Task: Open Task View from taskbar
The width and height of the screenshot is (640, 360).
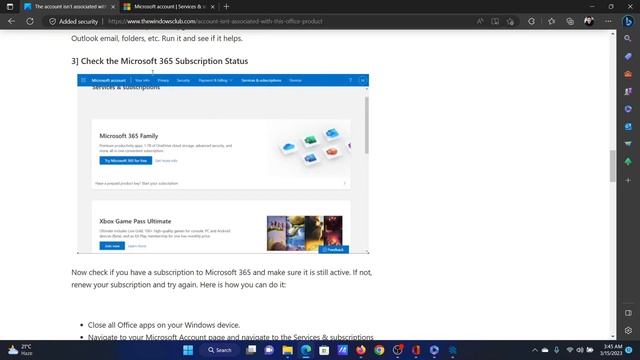Action: click(251, 350)
